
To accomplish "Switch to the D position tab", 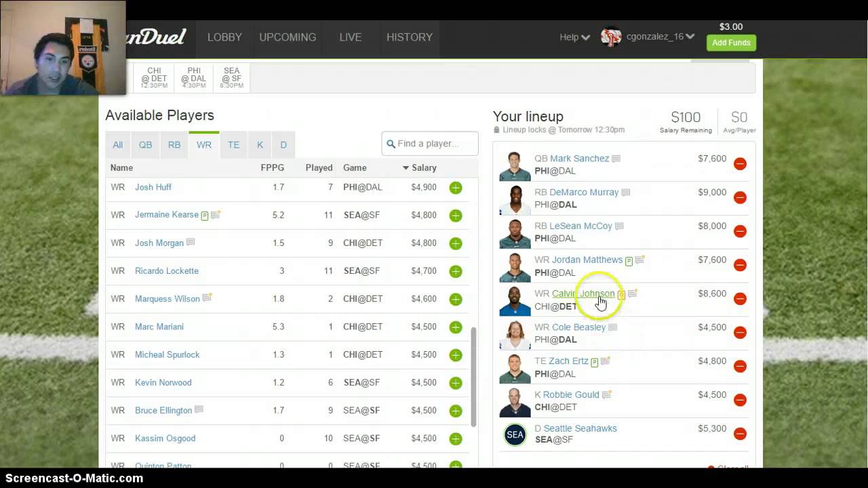I will 283,144.
